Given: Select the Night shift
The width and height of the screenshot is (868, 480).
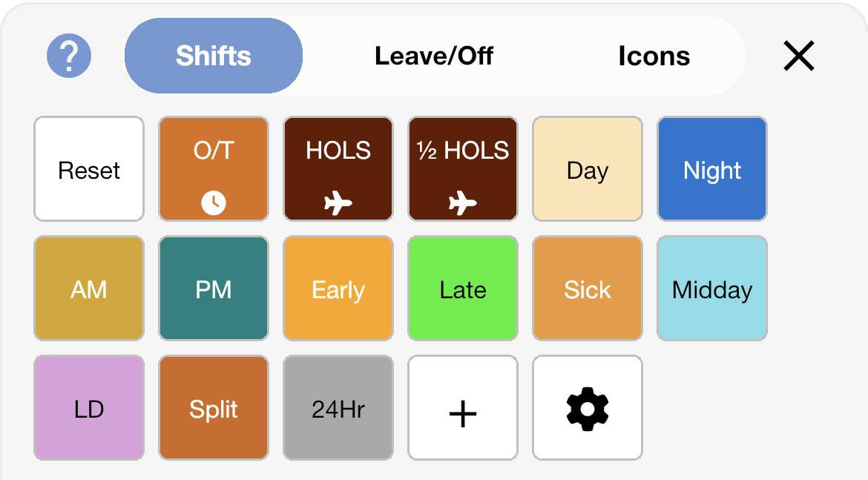Looking at the screenshot, I should click(x=711, y=168).
